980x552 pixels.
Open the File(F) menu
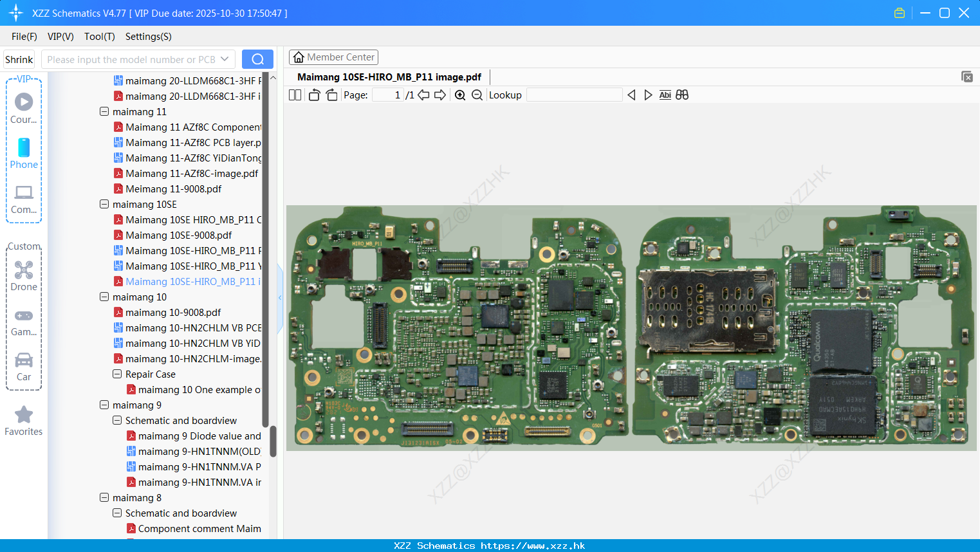coord(24,37)
